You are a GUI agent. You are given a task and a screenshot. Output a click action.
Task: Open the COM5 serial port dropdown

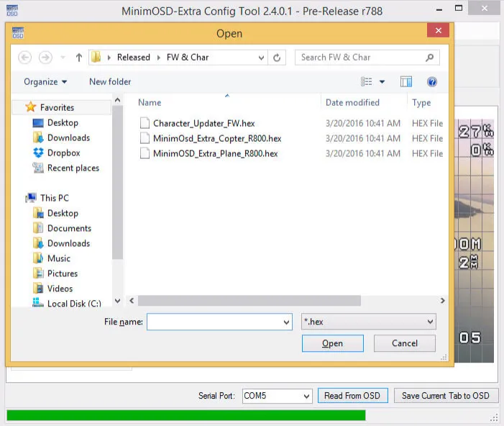point(277,396)
